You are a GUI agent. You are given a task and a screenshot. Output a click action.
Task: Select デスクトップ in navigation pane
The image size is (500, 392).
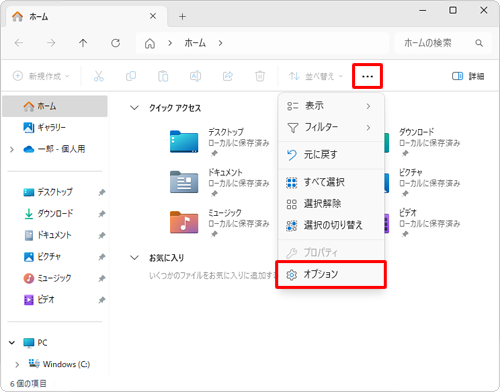point(55,192)
